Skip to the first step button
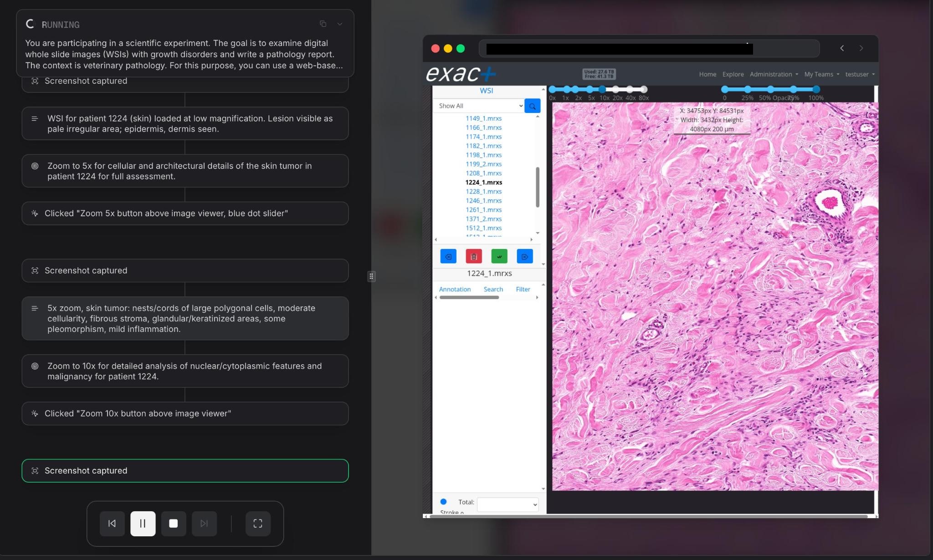 pos(112,524)
